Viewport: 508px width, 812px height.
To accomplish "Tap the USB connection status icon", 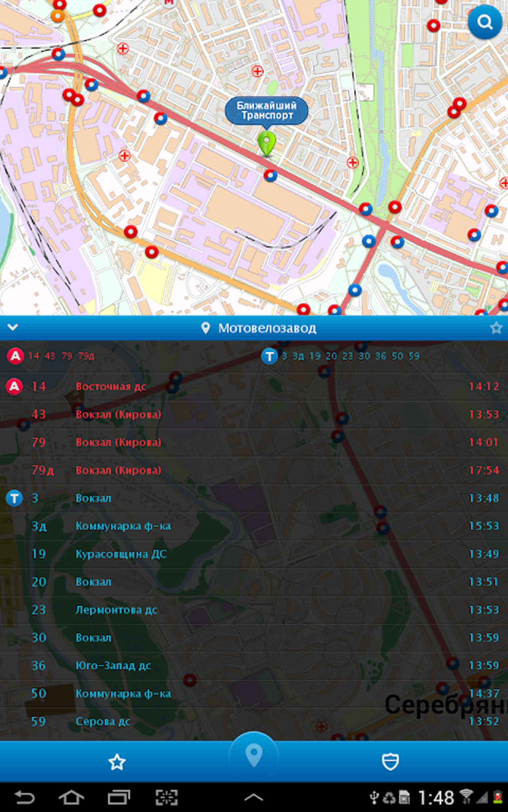I will [375, 798].
